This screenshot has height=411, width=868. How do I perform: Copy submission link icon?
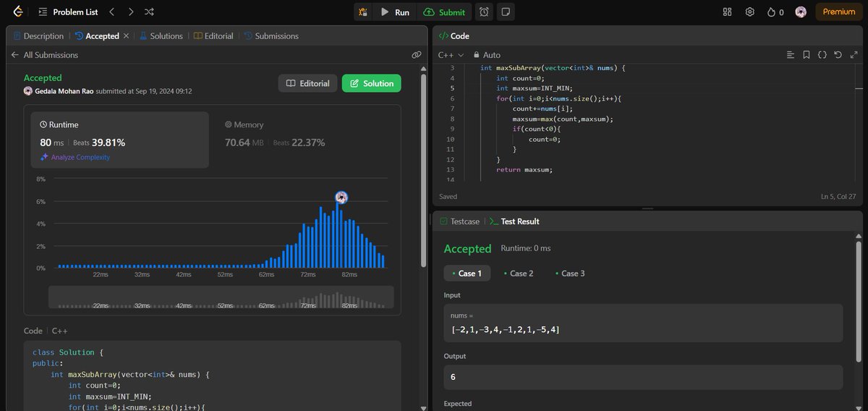[x=416, y=54]
